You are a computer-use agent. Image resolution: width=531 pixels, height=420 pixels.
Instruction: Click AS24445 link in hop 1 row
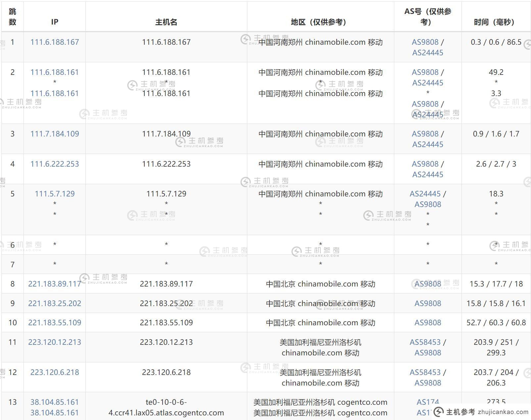pos(428,53)
